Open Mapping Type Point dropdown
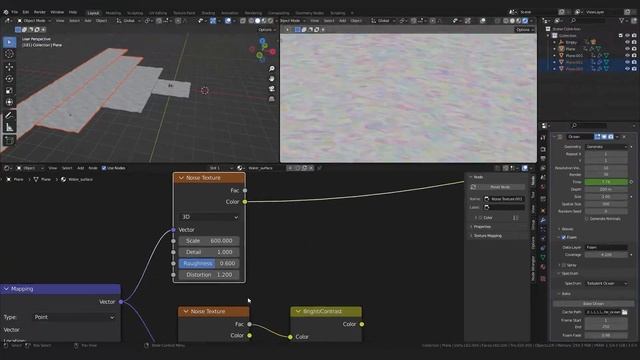 (x=74, y=317)
